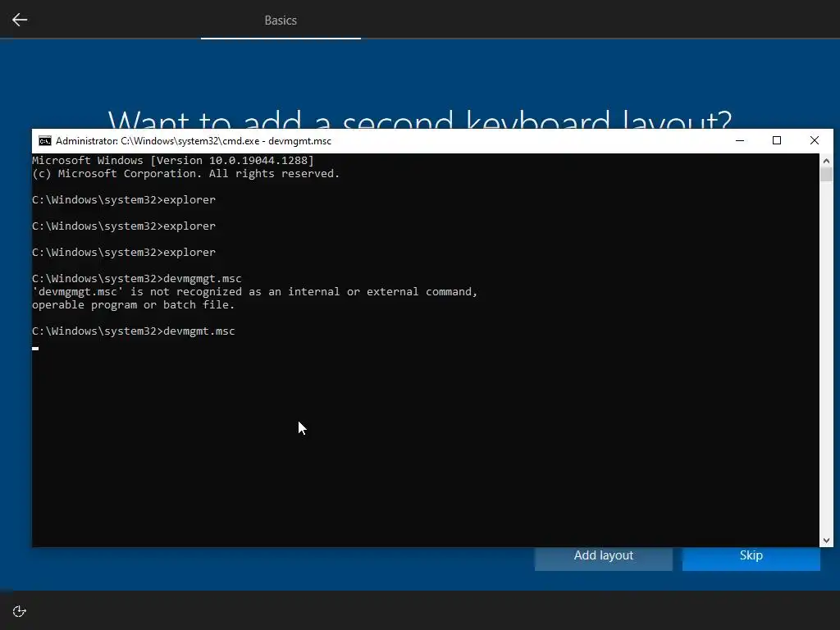The image size is (840, 630).
Task: Open the cmd window system menu icon
Action: pyautogui.click(x=45, y=141)
